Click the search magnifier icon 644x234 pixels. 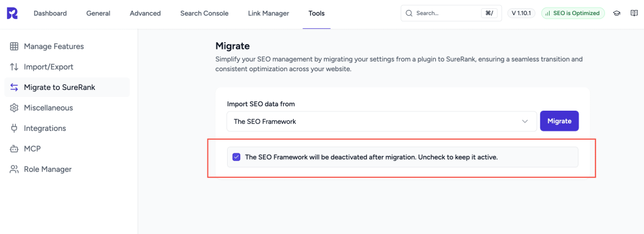(x=409, y=13)
